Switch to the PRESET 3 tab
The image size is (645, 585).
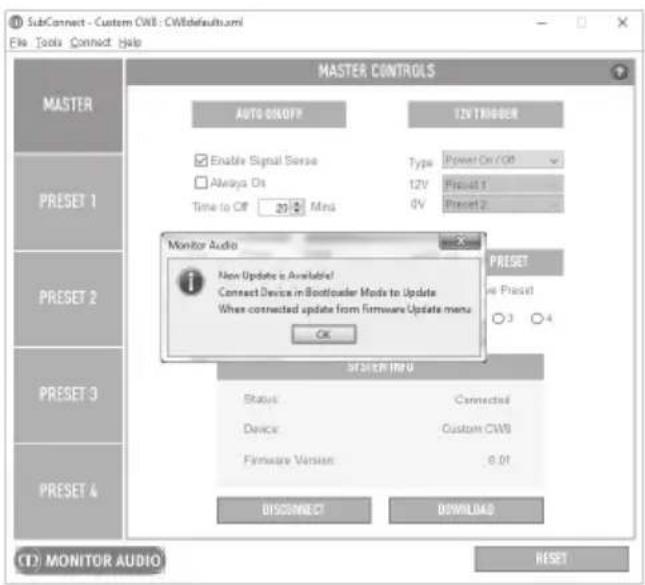tap(68, 394)
